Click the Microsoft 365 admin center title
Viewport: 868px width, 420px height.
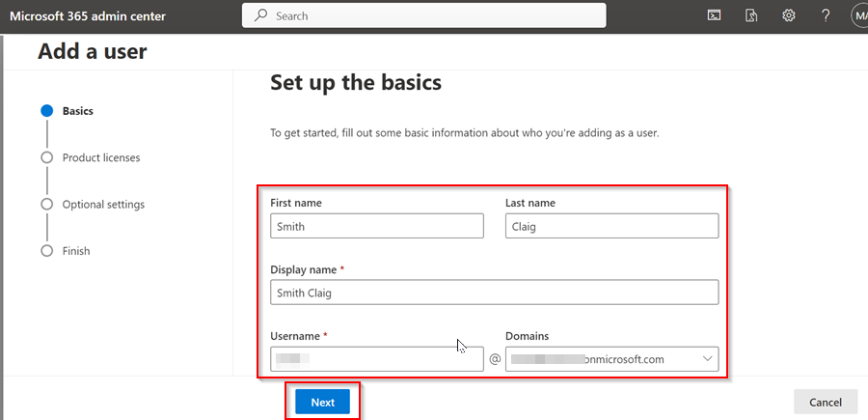[x=88, y=16]
